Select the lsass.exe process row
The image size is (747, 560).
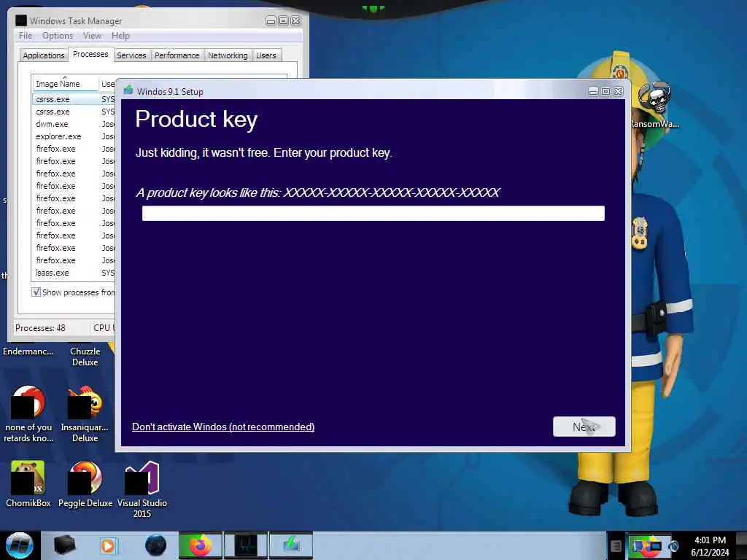[x=74, y=273]
